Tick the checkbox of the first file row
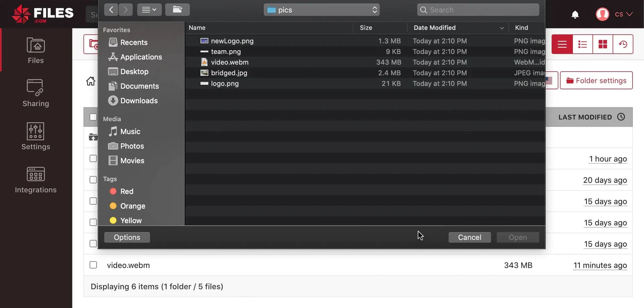 (x=93, y=158)
